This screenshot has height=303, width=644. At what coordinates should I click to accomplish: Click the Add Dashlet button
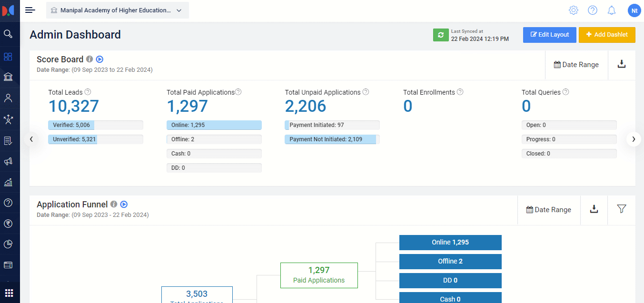607,35
